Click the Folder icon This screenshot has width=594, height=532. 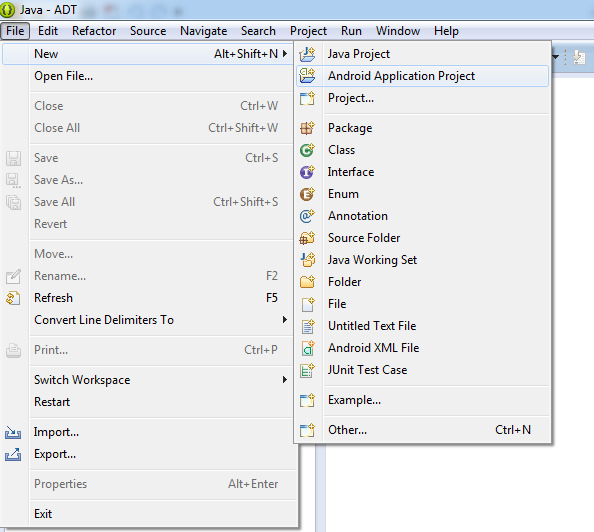[307, 282]
